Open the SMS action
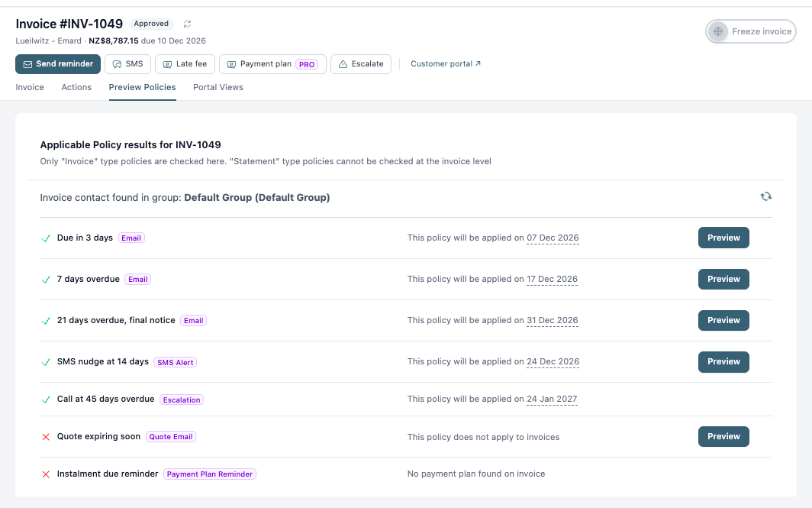This screenshot has height=508, width=812. [127, 64]
